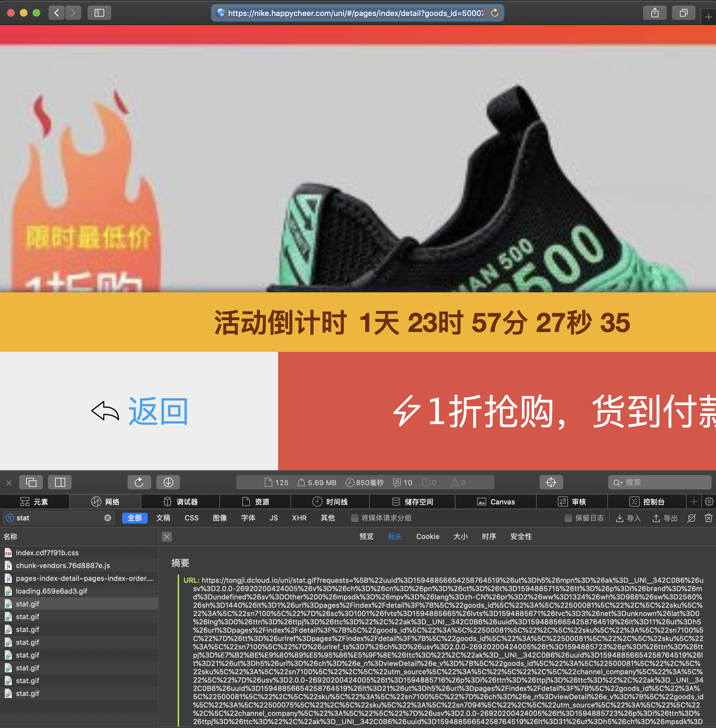Viewport: 716px width, 728px height.
Task: Open the 储存空间 tab
Action: tap(413, 502)
